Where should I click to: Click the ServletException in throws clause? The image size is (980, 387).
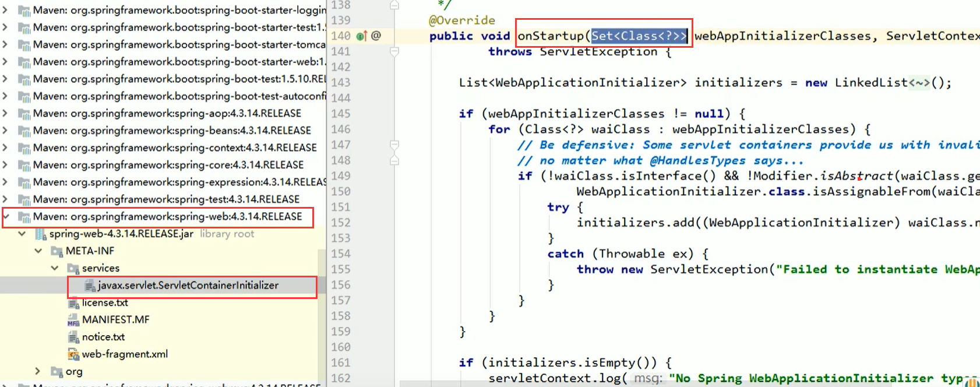tap(598, 52)
